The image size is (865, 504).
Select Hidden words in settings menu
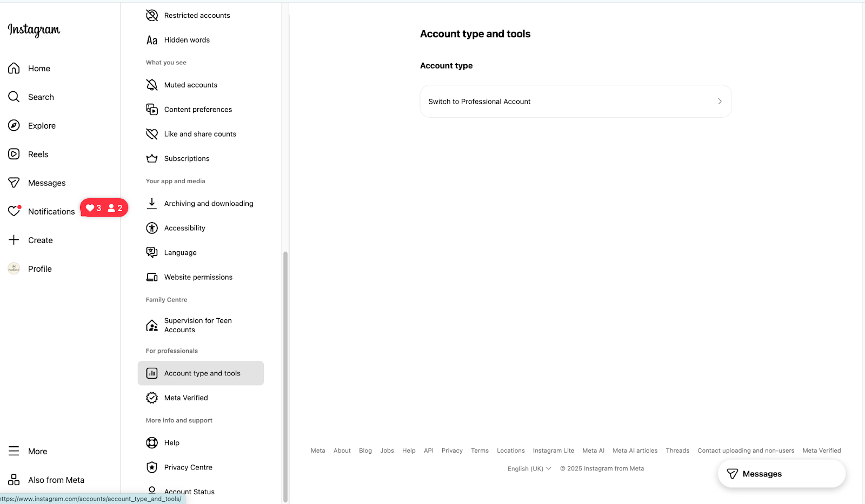click(x=201, y=40)
